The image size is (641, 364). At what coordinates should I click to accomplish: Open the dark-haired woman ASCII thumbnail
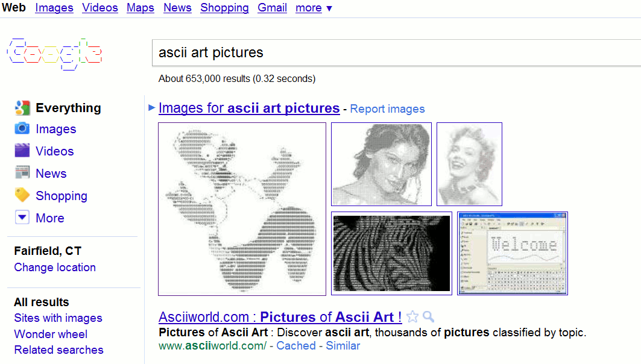point(381,165)
